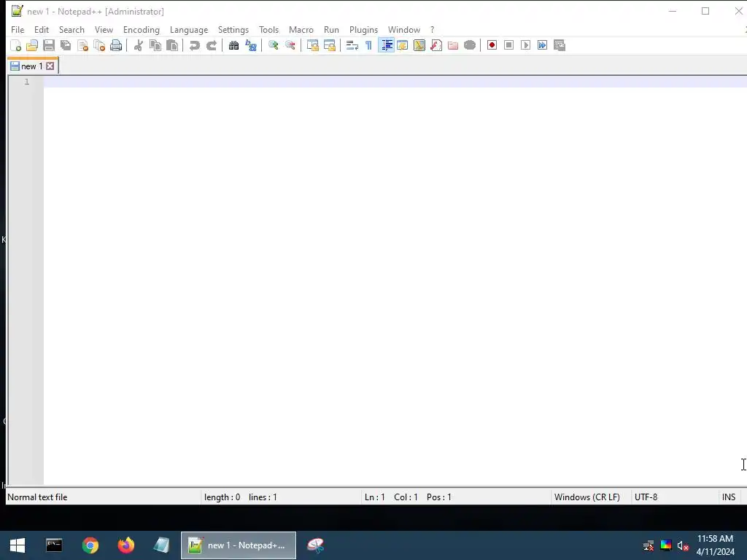Image resolution: width=747 pixels, height=560 pixels.
Task: Open the Document Map toolbar icon
Action: [419, 45]
